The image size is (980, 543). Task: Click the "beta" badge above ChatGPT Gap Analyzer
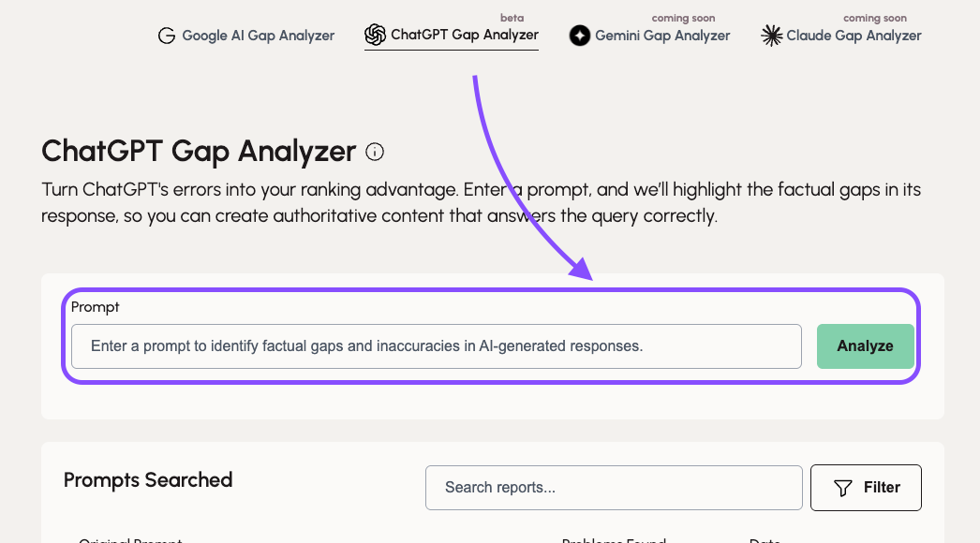click(x=512, y=17)
